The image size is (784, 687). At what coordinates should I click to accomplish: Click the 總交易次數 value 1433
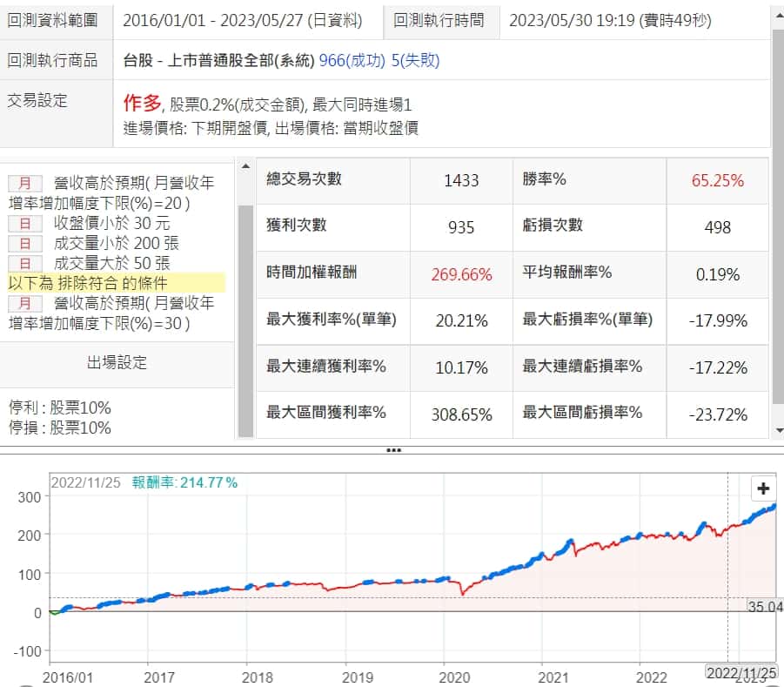[x=461, y=181]
